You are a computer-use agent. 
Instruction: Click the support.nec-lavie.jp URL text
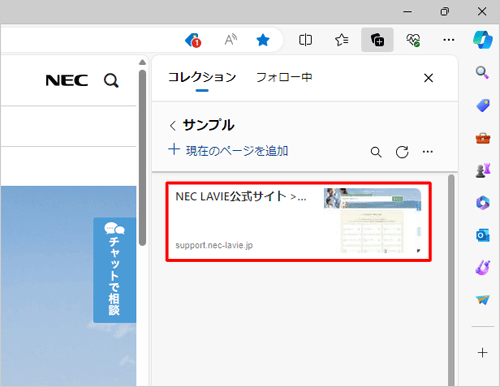click(x=214, y=246)
